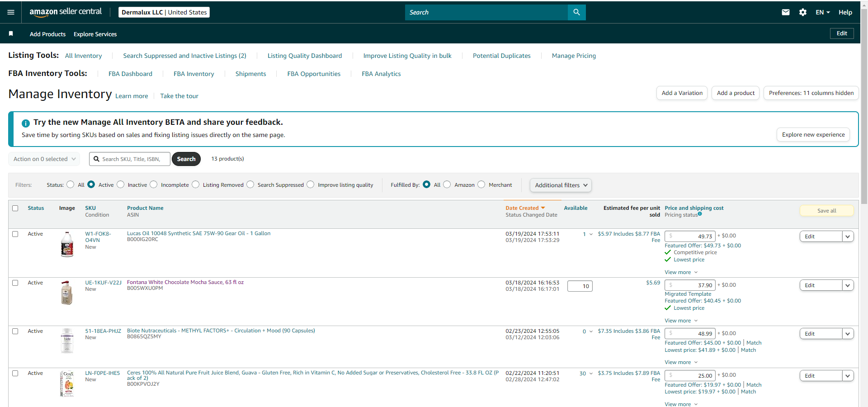The image size is (868, 407).
Task: Click the Save all button
Action: point(827,211)
